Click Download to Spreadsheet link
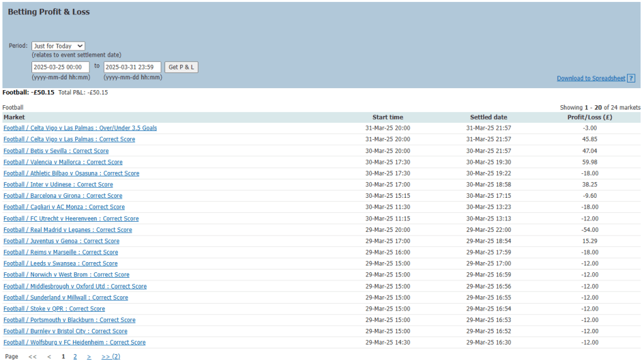Image resolution: width=644 pixels, height=361 pixels. point(590,79)
